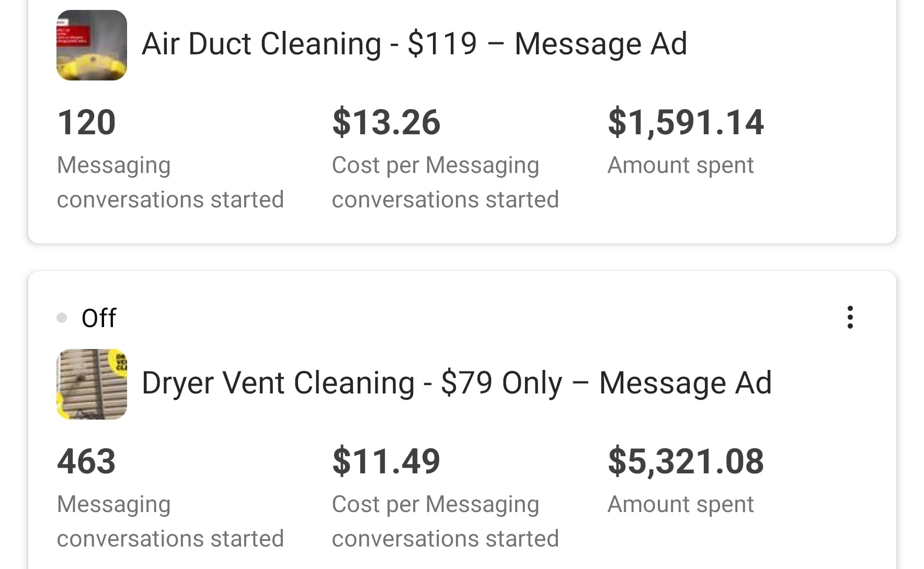Click Amount spent label under $1,591.14

pos(680,165)
